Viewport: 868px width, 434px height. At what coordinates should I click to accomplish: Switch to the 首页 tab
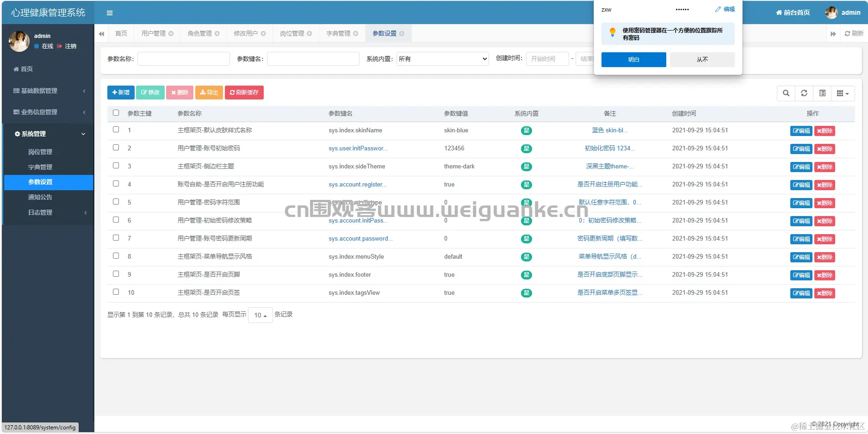click(121, 33)
